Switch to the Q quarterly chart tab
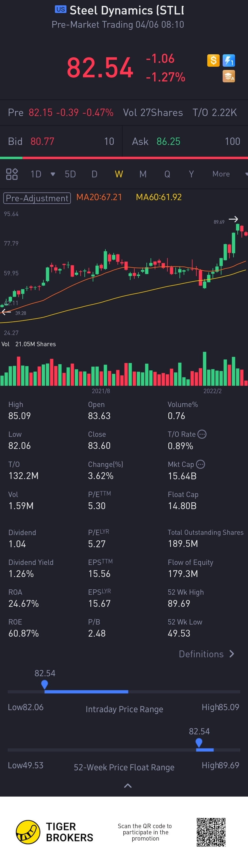The width and height of the screenshot is (248, 868). [x=167, y=174]
